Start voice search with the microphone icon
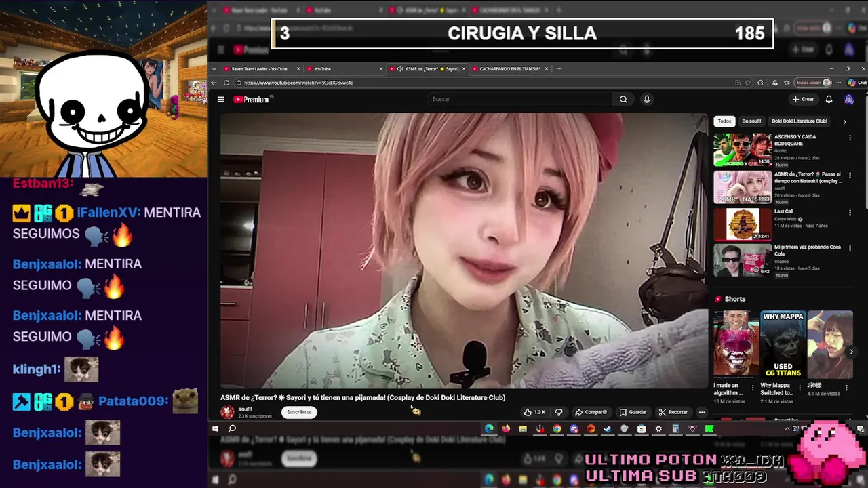Viewport: 868px width, 488px height. point(646,99)
